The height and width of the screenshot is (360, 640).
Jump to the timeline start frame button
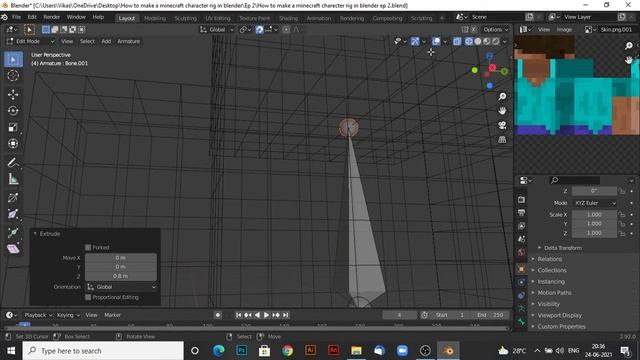click(x=238, y=315)
